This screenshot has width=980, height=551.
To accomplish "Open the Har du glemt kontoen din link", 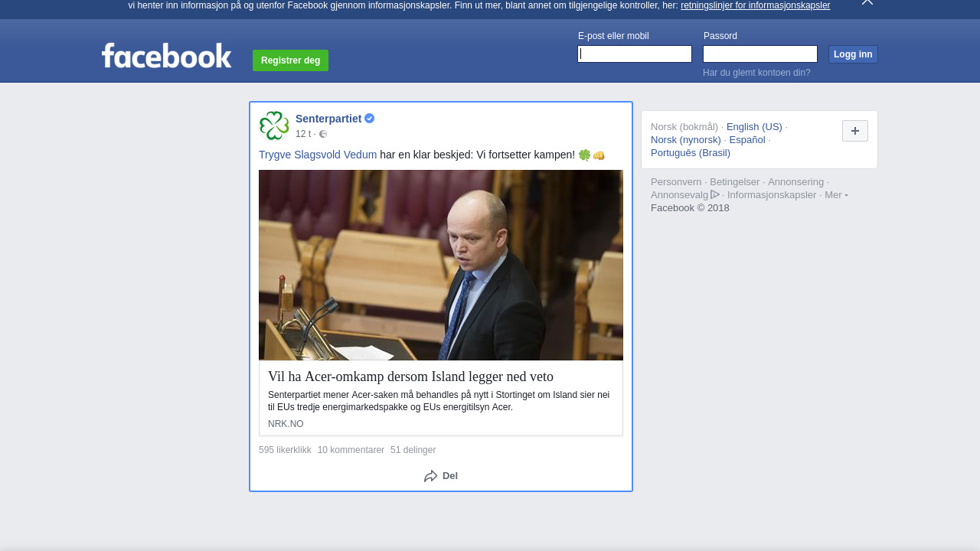I will pos(756,73).
